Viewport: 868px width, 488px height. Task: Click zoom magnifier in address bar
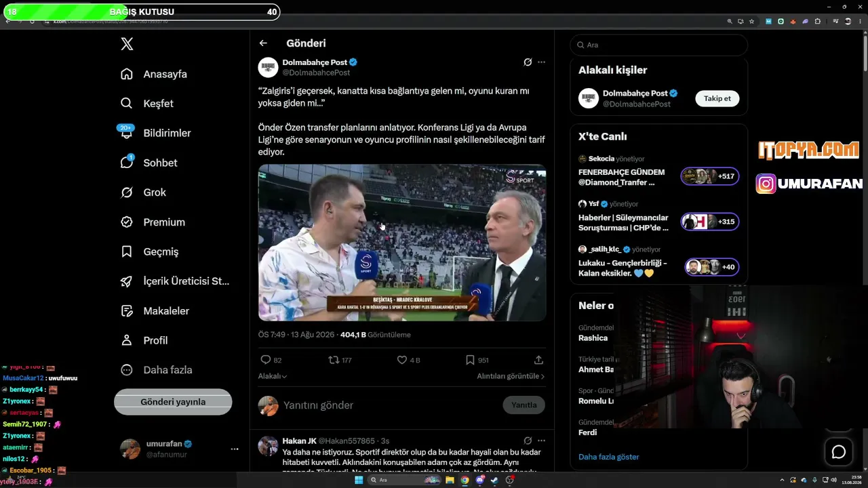pyautogui.click(x=730, y=21)
